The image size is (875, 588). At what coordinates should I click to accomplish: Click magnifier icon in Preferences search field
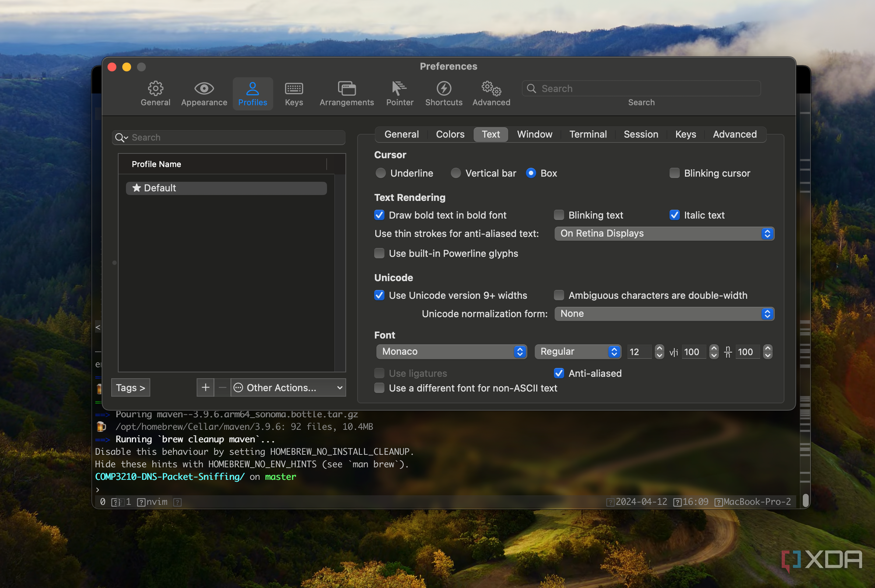click(531, 89)
